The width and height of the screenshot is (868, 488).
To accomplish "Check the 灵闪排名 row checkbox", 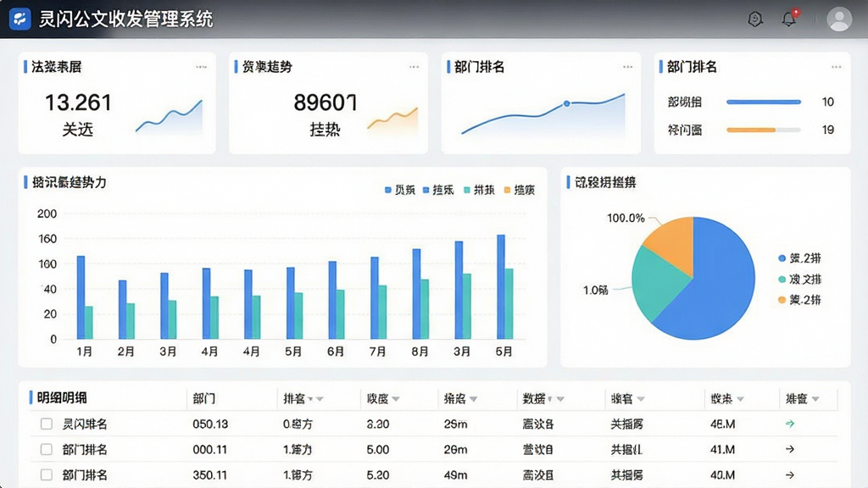I will click(x=47, y=424).
